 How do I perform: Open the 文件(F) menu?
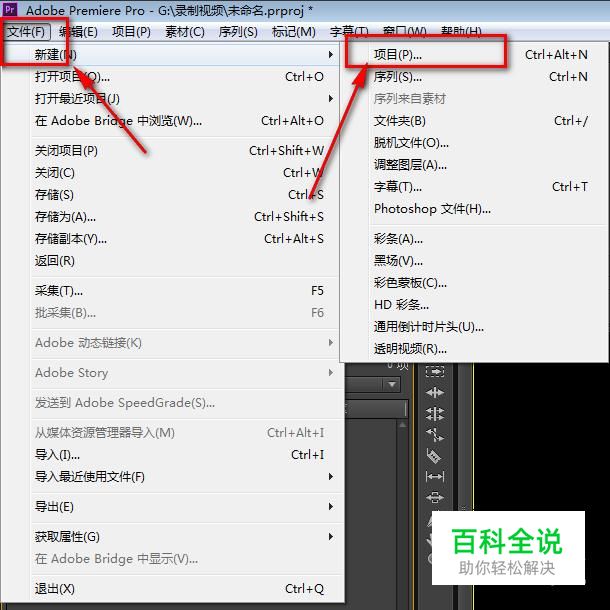(x=27, y=31)
